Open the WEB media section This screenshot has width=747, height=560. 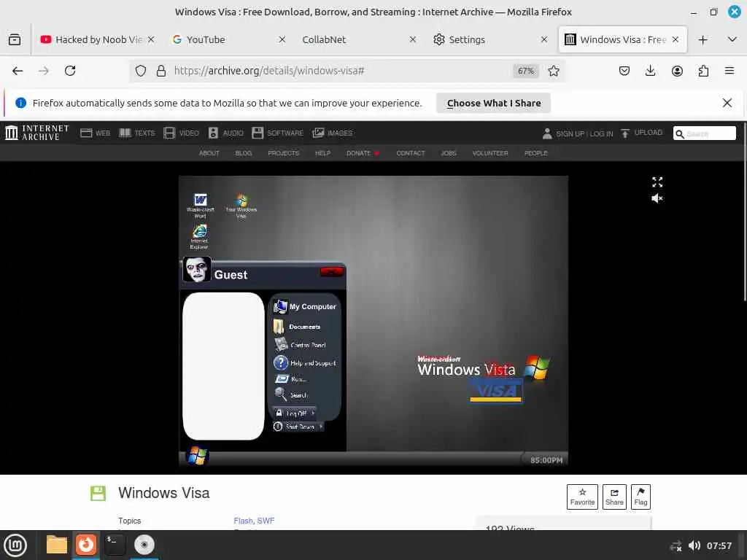(x=96, y=133)
